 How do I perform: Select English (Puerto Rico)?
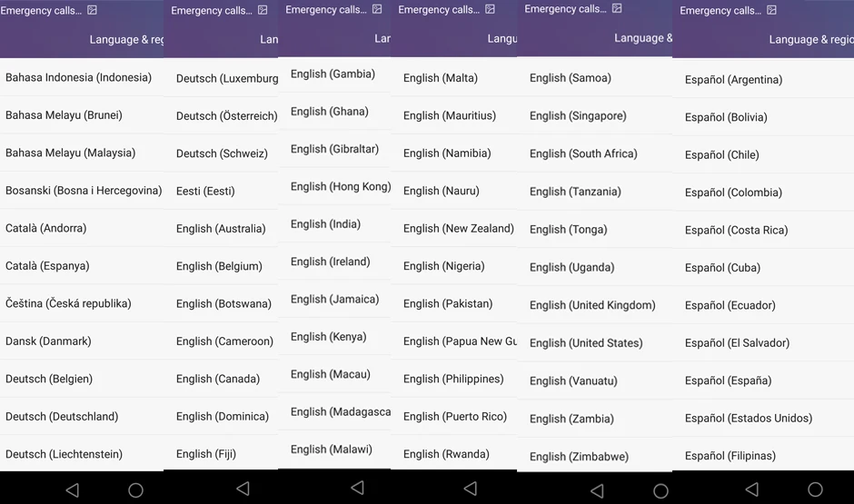tap(453, 416)
